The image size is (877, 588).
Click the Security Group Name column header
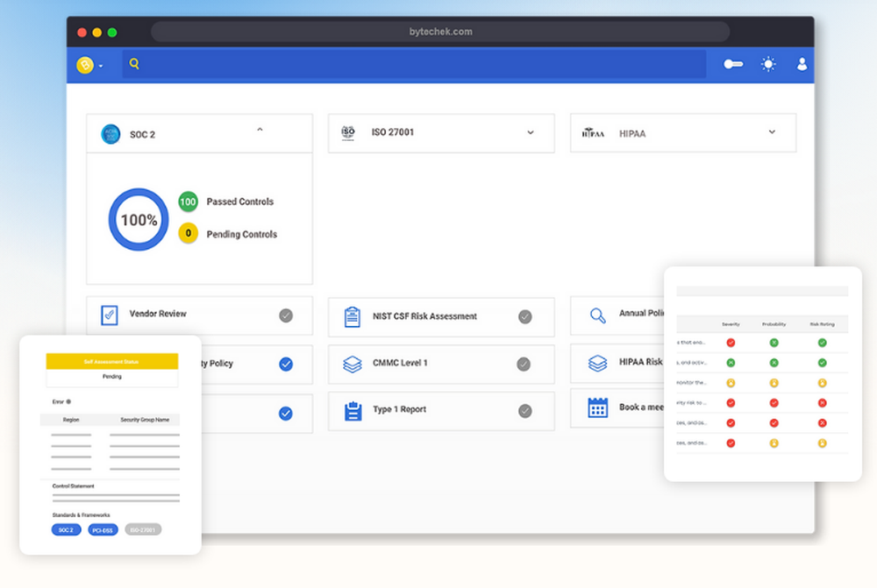click(145, 420)
